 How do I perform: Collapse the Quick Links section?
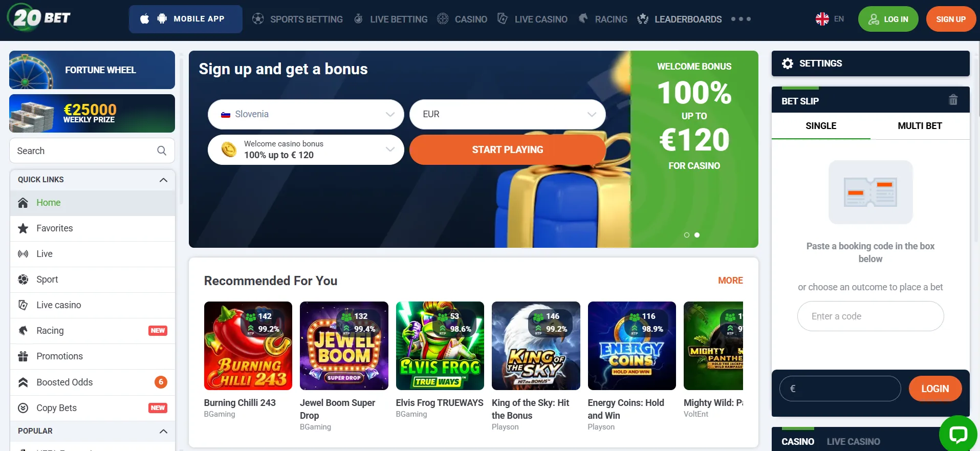pos(163,180)
